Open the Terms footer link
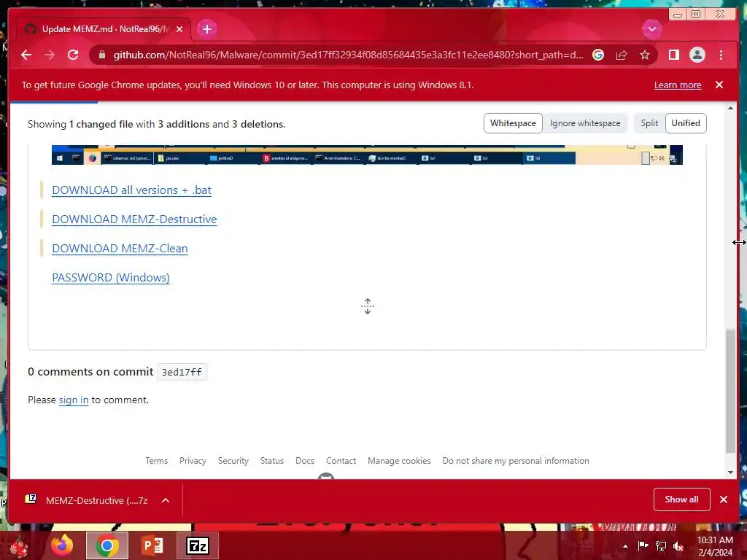This screenshot has width=747, height=560. 156,461
